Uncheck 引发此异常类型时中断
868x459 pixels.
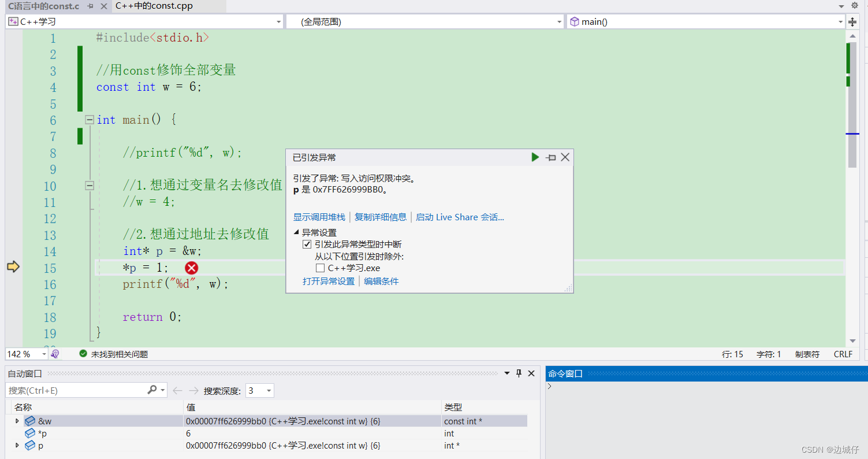[307, 244]
